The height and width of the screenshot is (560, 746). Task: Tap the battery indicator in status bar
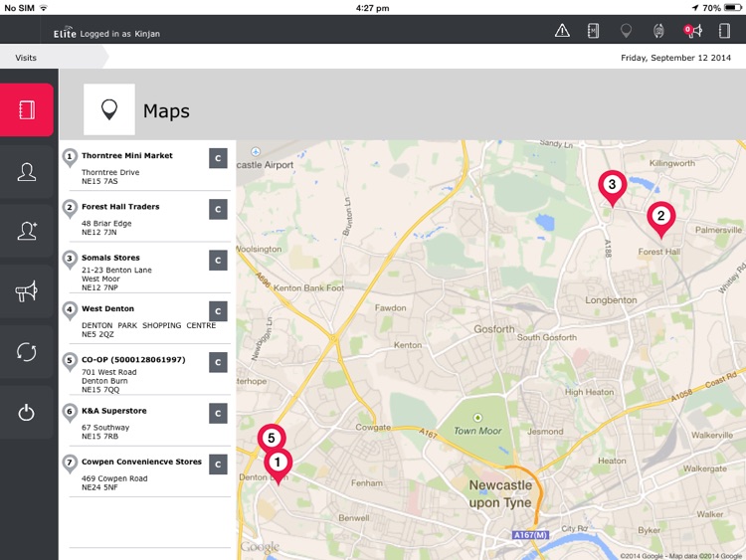(733, 8)
